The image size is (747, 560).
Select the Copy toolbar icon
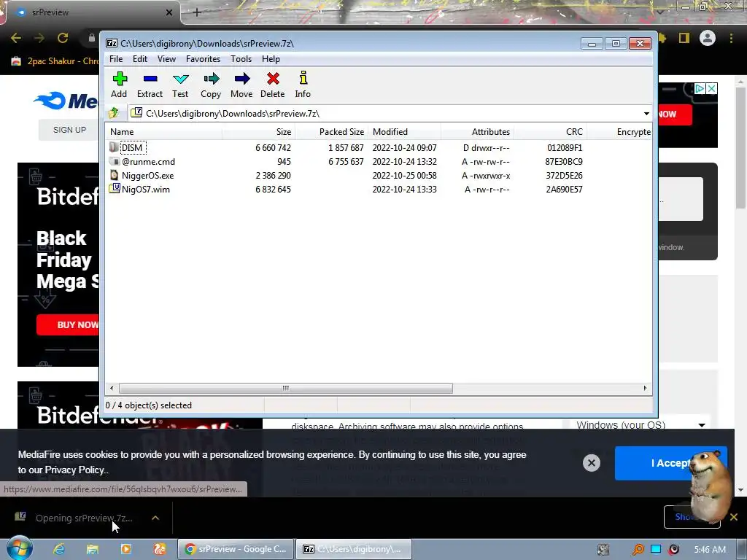click(x=211, y=85)
